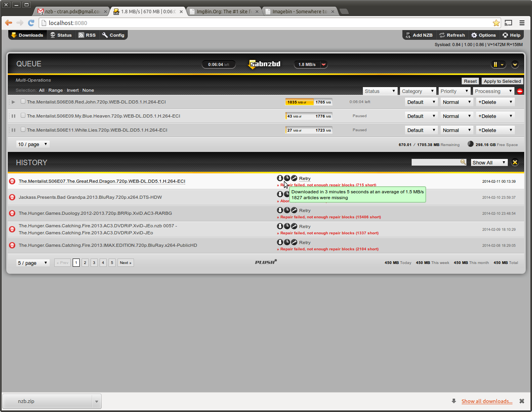The width and height of the screenshot is (532, 412).
Task: Open the Show All history filter dropdown
Action: point(489,162)
